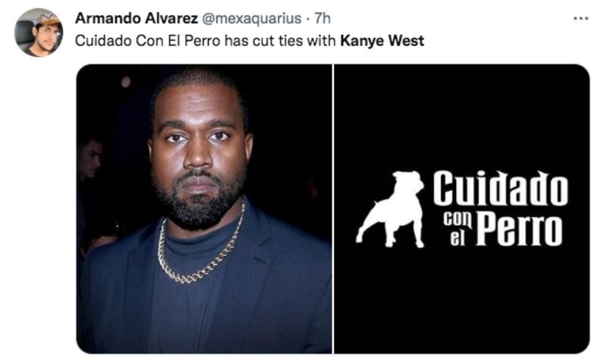The image size is (606, 364).
Task: Click the white divider between the images
Action: [x=333, y=209]
